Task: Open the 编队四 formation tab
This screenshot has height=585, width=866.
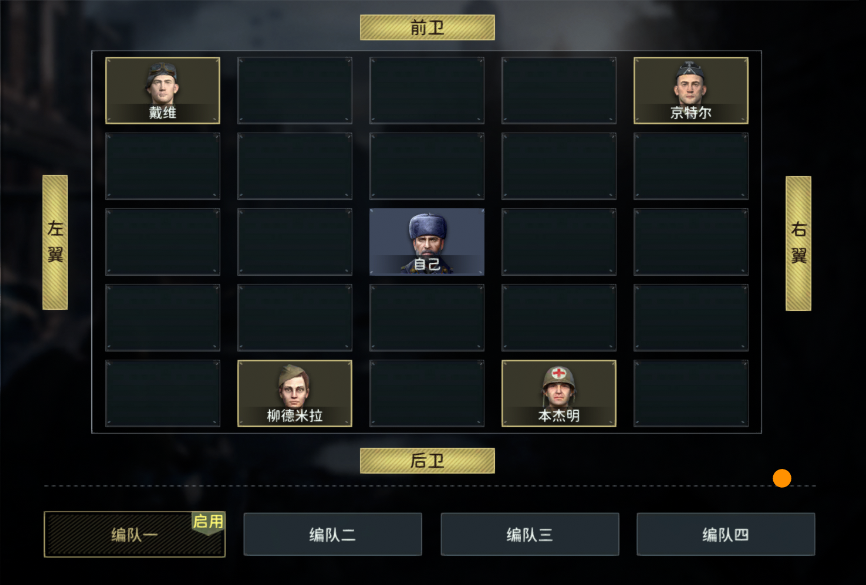Action: pos(726,534)
